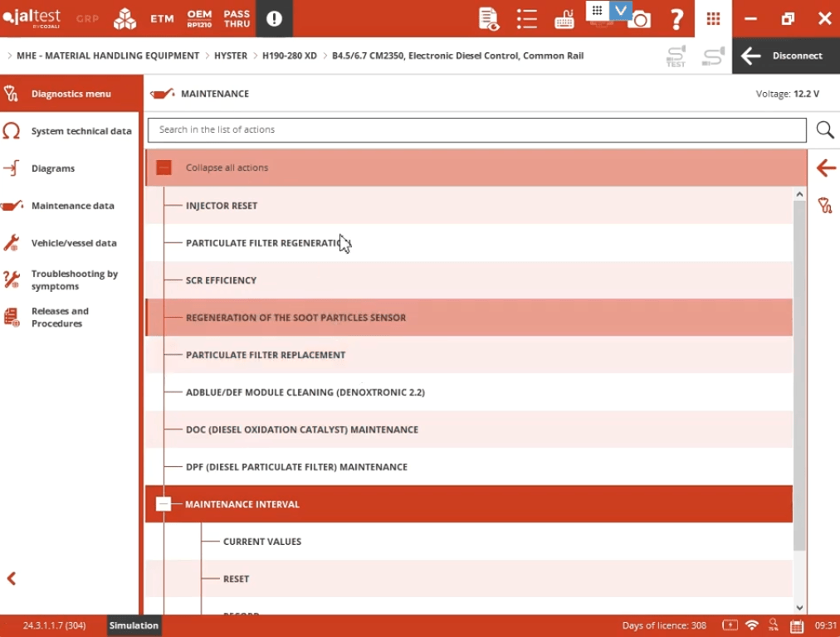Select the PASS THRU mode icon
Screen dimensions: 840x637
[x=237, y=18]
